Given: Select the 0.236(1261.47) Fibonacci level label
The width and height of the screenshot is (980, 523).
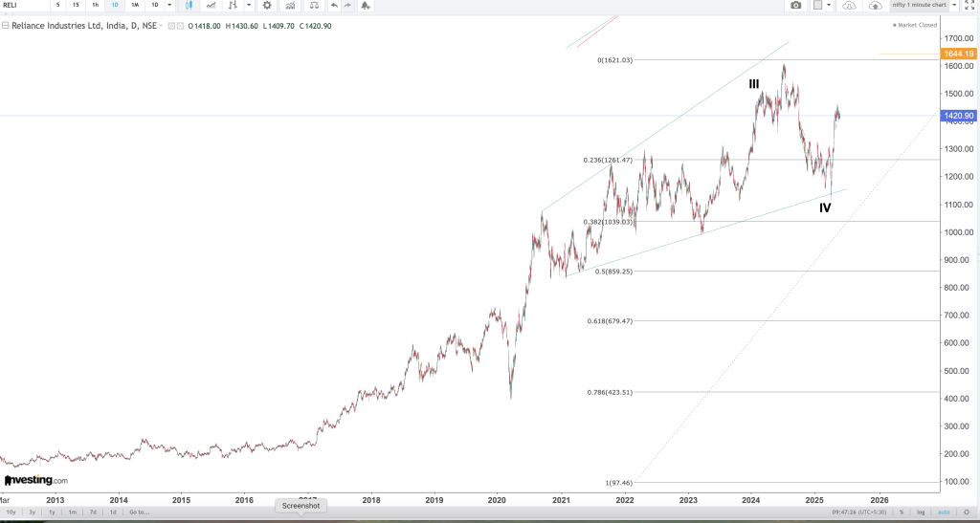Looking at the screenshot, I should pos(608,161).
